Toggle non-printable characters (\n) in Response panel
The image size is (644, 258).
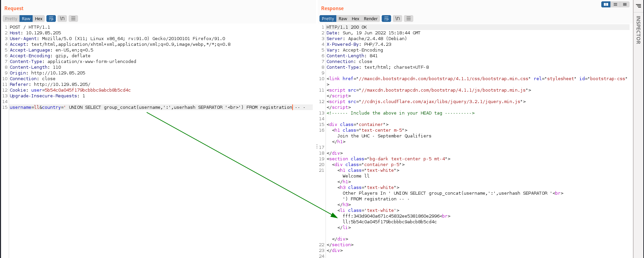tap(397, 19)
